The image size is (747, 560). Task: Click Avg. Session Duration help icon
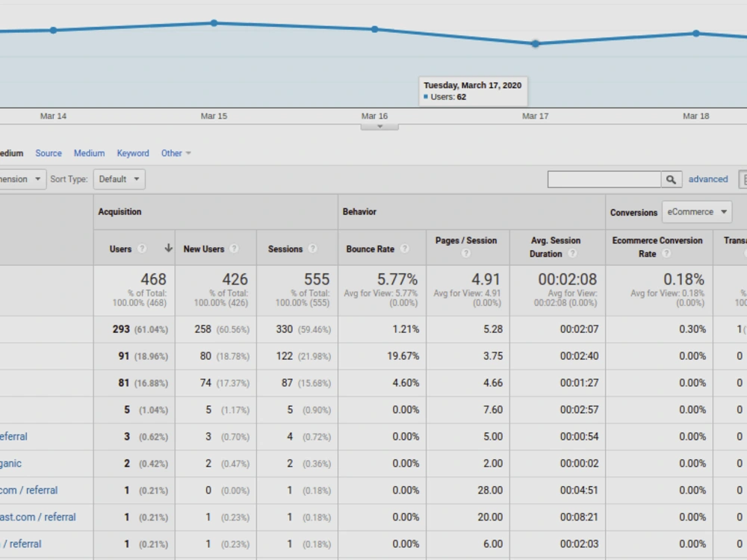click(573, 254)
